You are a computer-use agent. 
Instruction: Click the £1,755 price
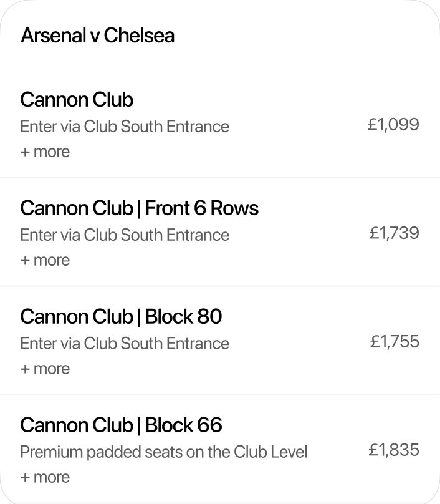click(395, 342)
